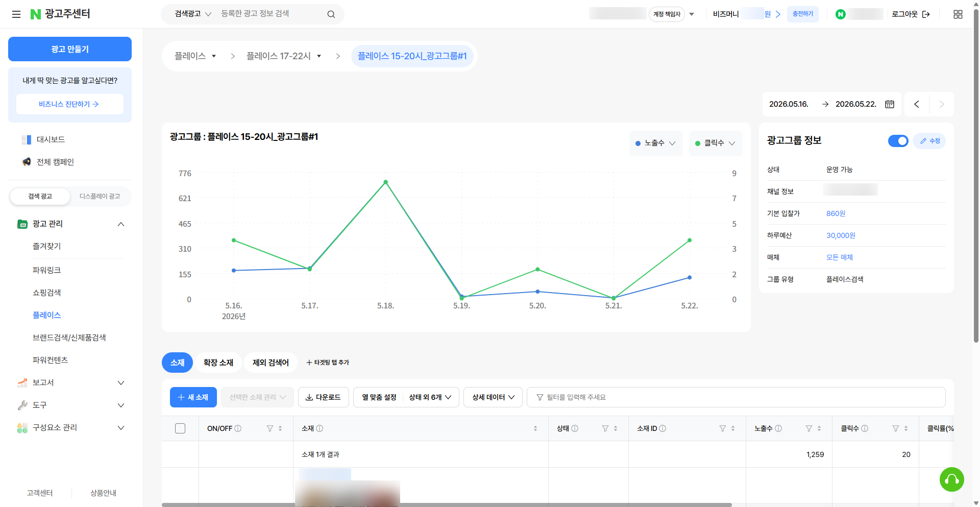Click the 대시보드 dashboard icon

(27, 139)
